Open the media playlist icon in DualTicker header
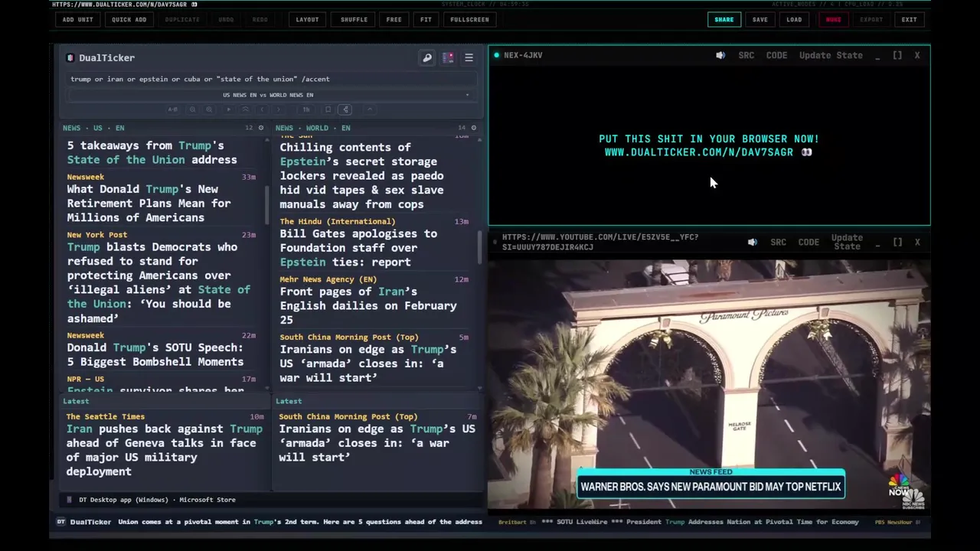980x551 pixels. [448, 57]
